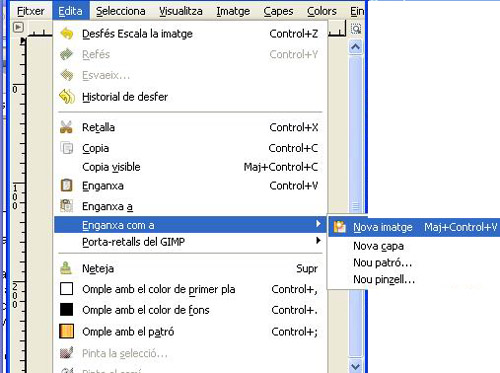The height and width of the screenshot is (373, 500).
Task: Open the Colors menu
Action: coord(322,11)
